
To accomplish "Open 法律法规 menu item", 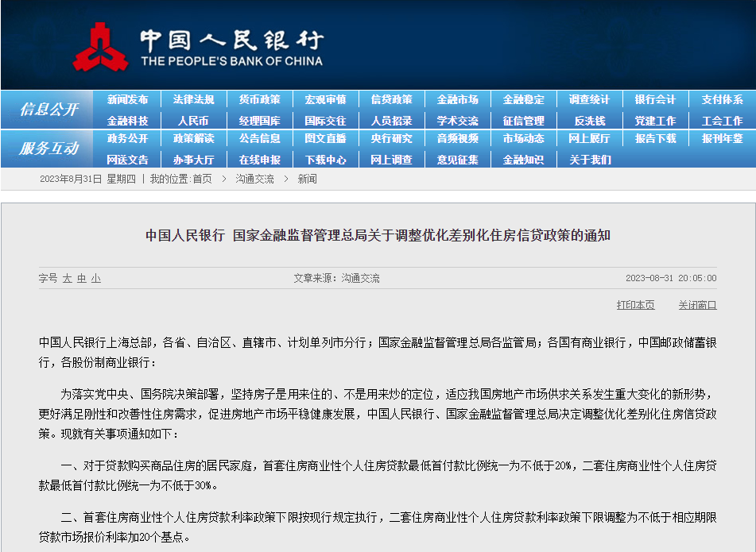I will click(193, 100).
